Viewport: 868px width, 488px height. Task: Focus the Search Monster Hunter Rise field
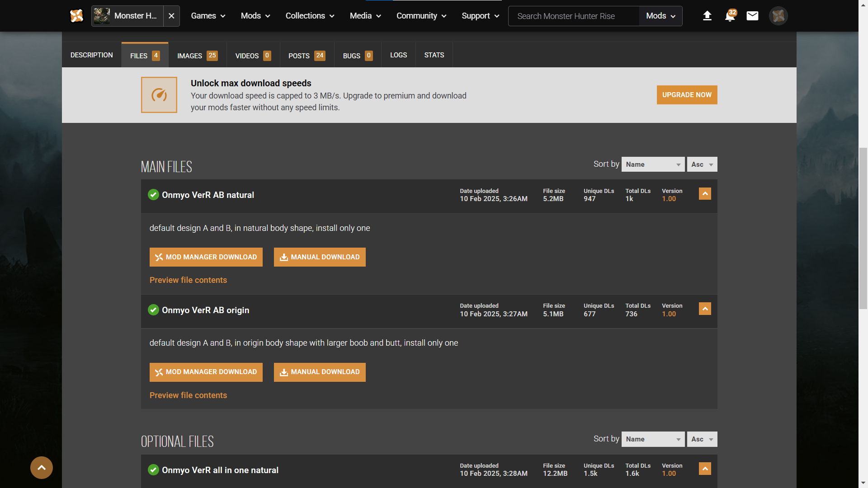tap(574, 16)
